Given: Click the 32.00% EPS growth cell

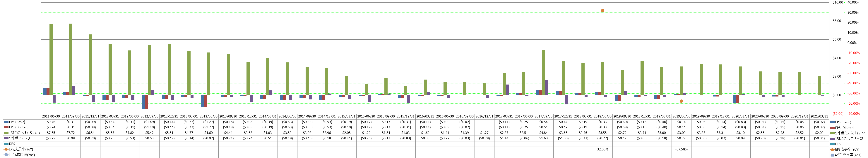Looking at the screenshot, I should 602,149.
